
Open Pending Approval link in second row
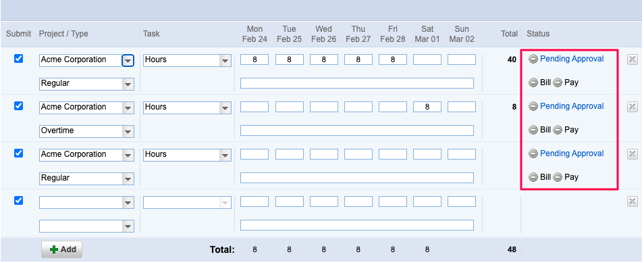572,106
